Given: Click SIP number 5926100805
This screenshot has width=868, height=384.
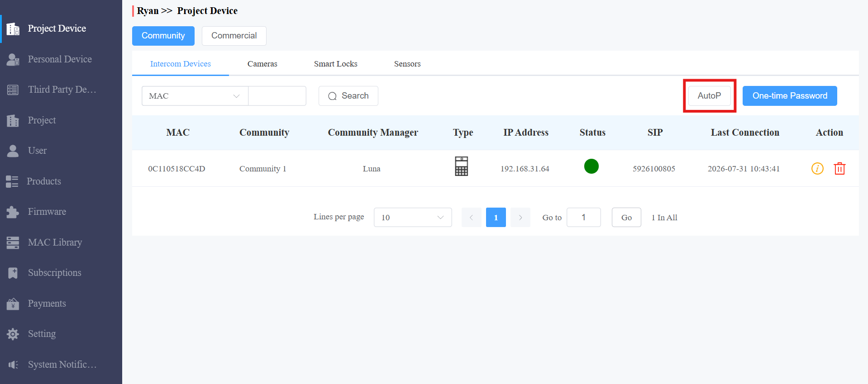Looking at the screenshot, I should [x=654, y=169].
